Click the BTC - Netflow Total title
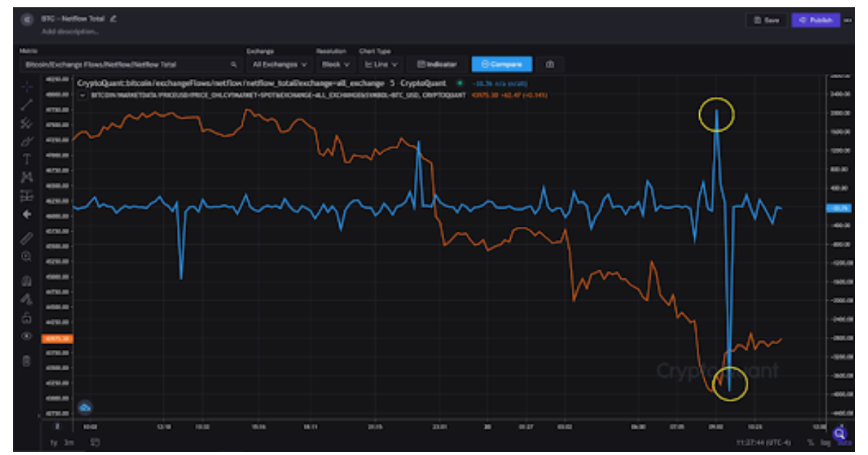868x455 pixels. [x=72, y=18]
